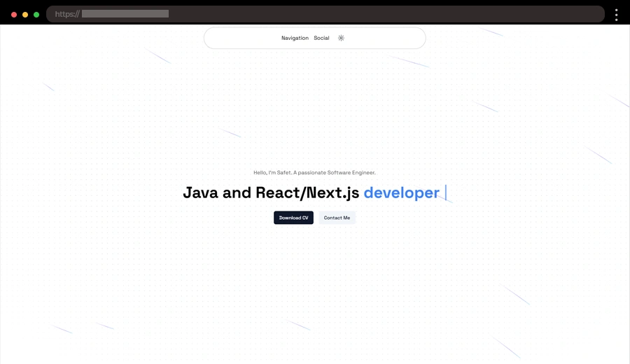The width and height of the screenshot is (630, 364).
Task: Open the Navigation menu
Action: click(295, 38)
